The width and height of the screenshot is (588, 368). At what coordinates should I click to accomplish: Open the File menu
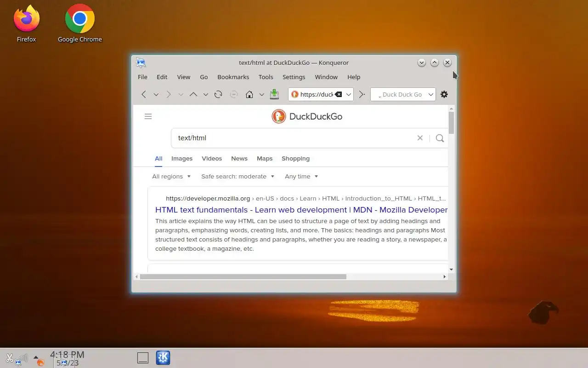(x=143, y=77)
